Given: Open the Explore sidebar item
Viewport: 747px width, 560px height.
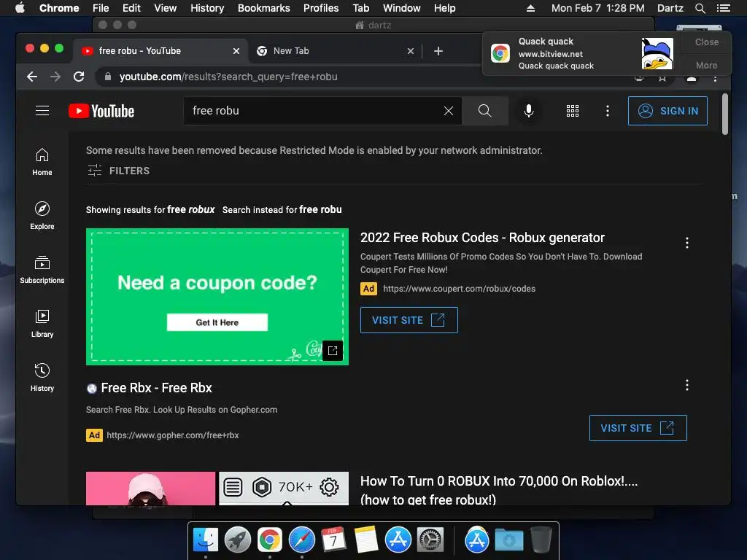Looking at the screenshot, I should (42, 216).
